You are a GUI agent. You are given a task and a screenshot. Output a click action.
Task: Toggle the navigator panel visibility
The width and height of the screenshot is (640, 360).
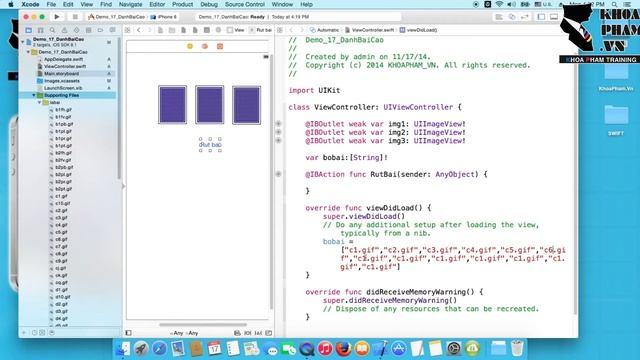tap(541, 17)
